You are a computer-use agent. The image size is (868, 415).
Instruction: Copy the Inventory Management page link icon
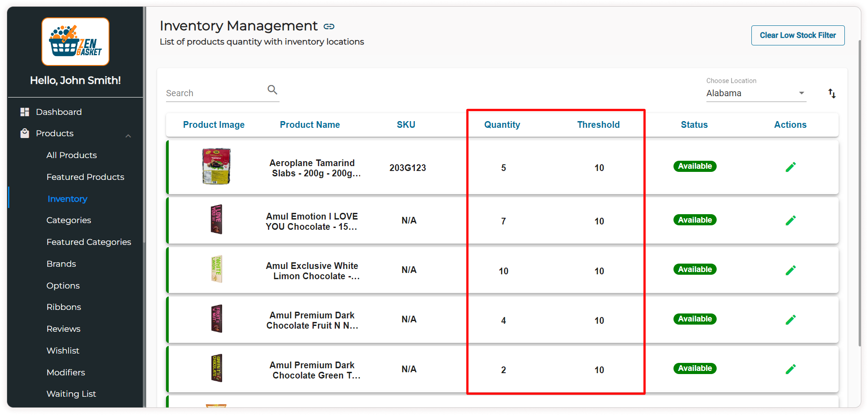[329, 26]
